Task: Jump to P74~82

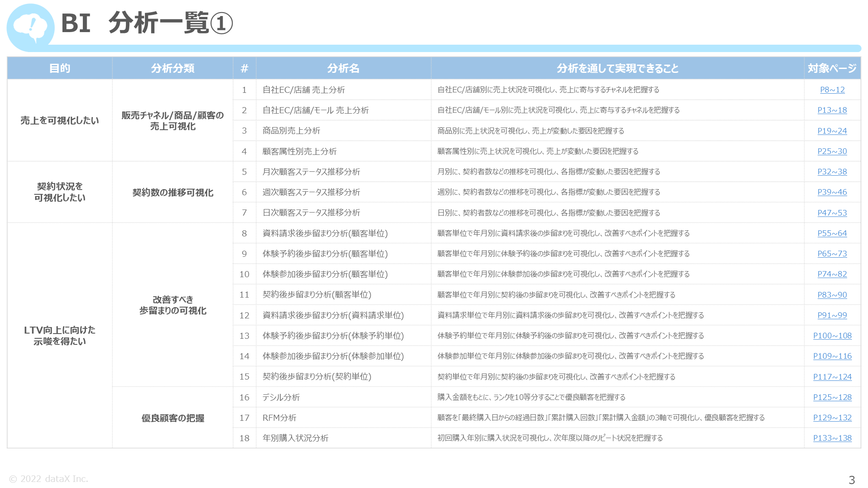Action: tap(832, 274)
